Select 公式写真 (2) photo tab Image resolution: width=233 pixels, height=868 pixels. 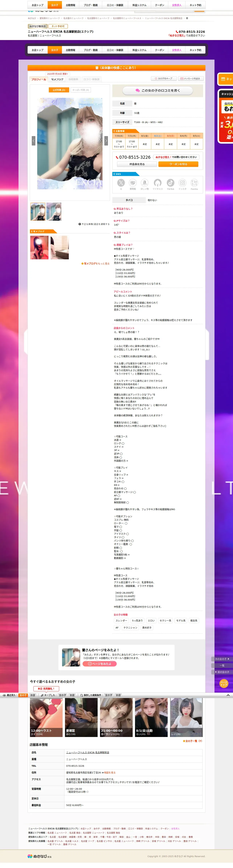(x=59, y=90)
